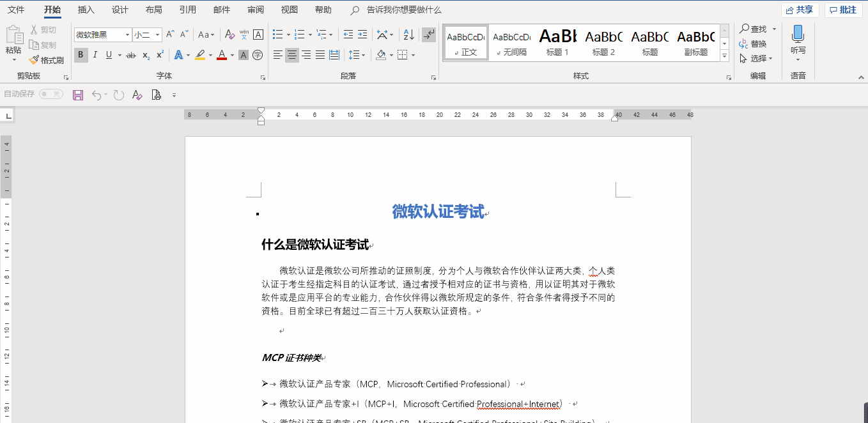Toggle center alignment
The width and height of the screenshot is (868, 423).
click(292, 56)
